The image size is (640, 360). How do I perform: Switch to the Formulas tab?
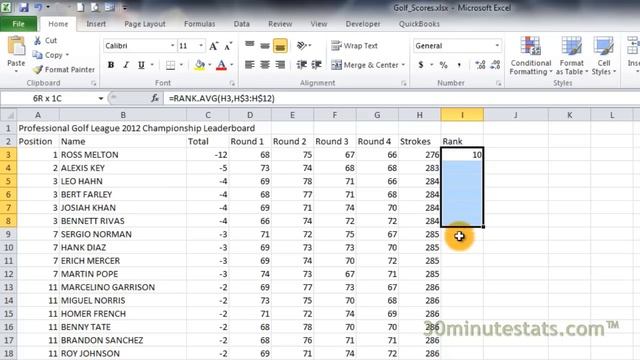(x=199, y=24)
